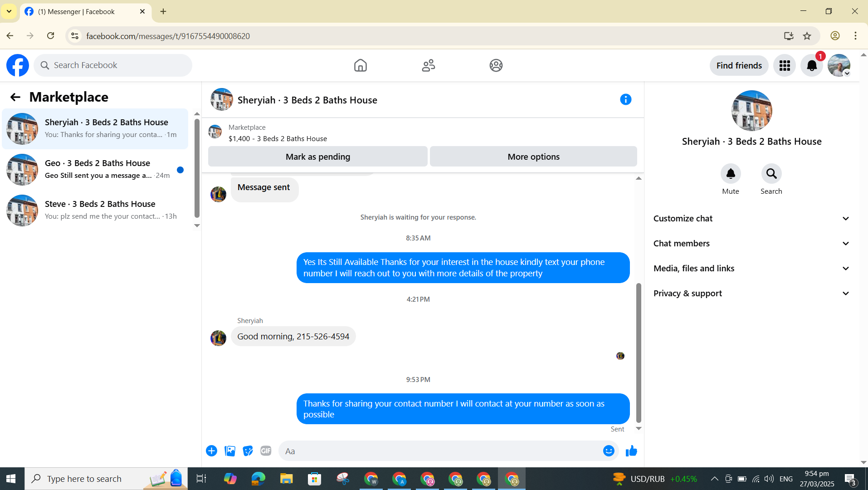Expand Customize chat section
868x490 pixels.
(x=751, y=218)
